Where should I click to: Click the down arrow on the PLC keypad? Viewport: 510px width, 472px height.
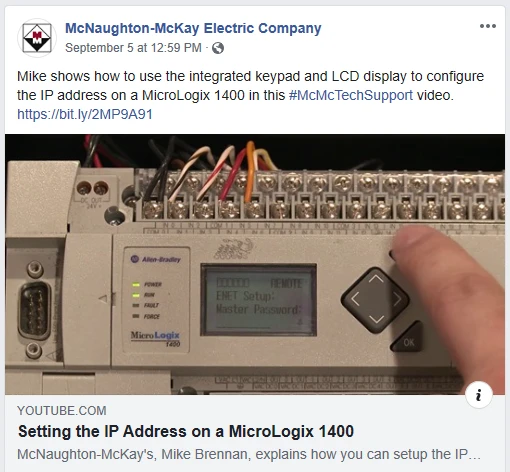376,319
